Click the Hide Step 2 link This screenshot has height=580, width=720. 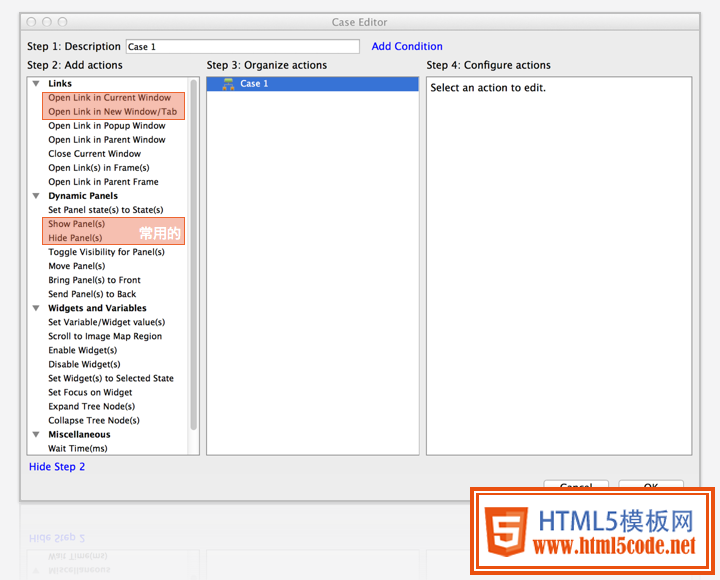coord(57,467)
